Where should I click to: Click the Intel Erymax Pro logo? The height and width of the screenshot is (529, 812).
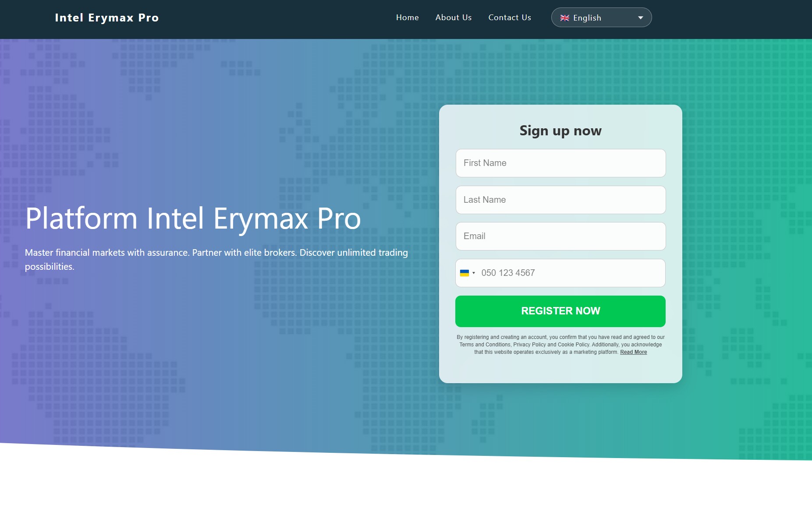[x=107, y=18]
